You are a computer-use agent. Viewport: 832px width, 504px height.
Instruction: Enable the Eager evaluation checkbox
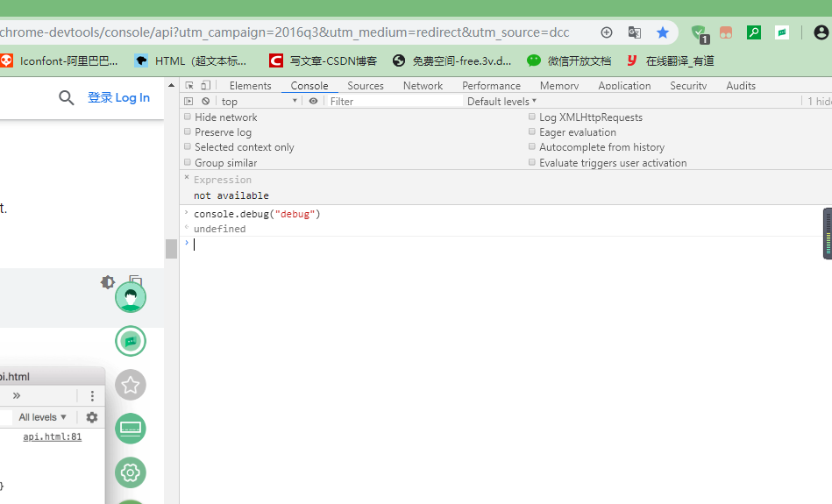pos(531,131)
